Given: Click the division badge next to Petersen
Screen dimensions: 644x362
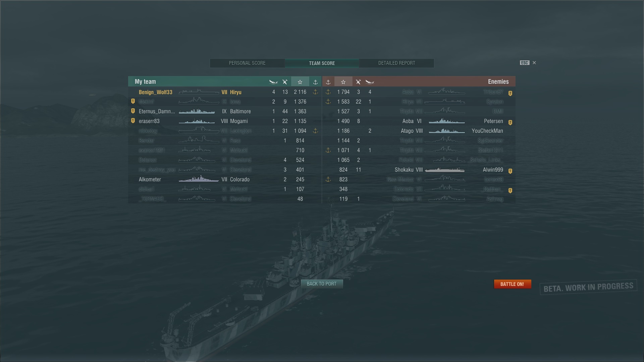Looking at the screenshot, I should (510, 122).
